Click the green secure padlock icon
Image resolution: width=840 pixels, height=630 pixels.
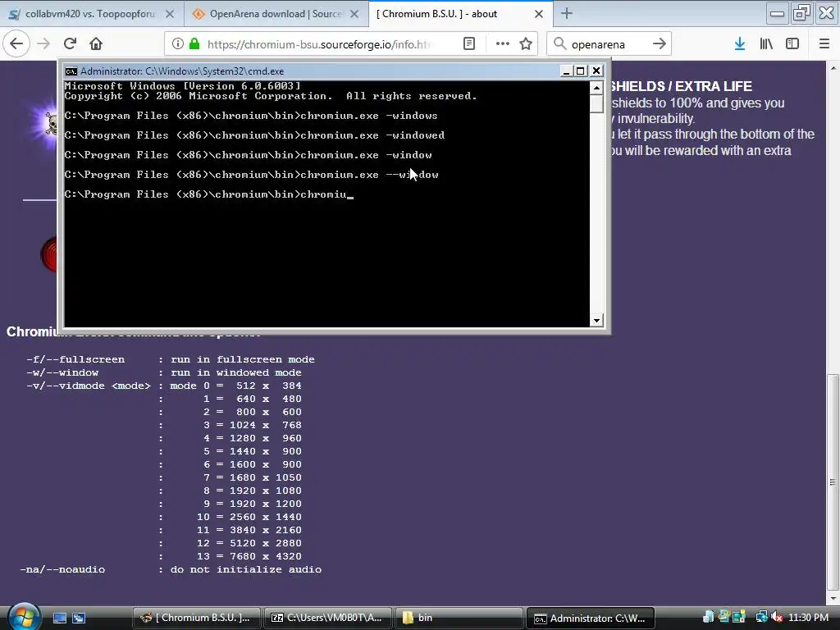click(194, 43)
